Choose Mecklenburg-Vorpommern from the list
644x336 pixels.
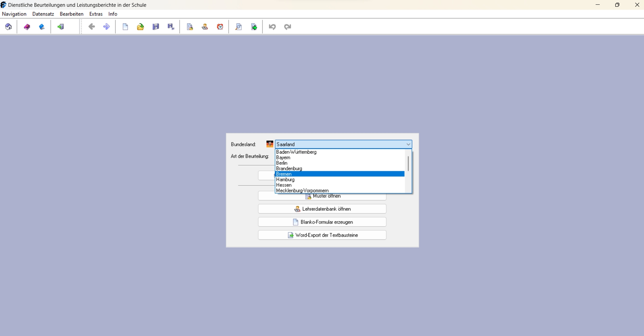[x=340, y=190]
